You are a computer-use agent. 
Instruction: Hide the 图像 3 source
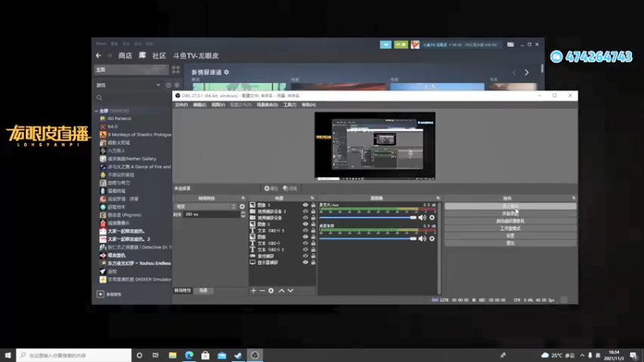click(305, 205)
